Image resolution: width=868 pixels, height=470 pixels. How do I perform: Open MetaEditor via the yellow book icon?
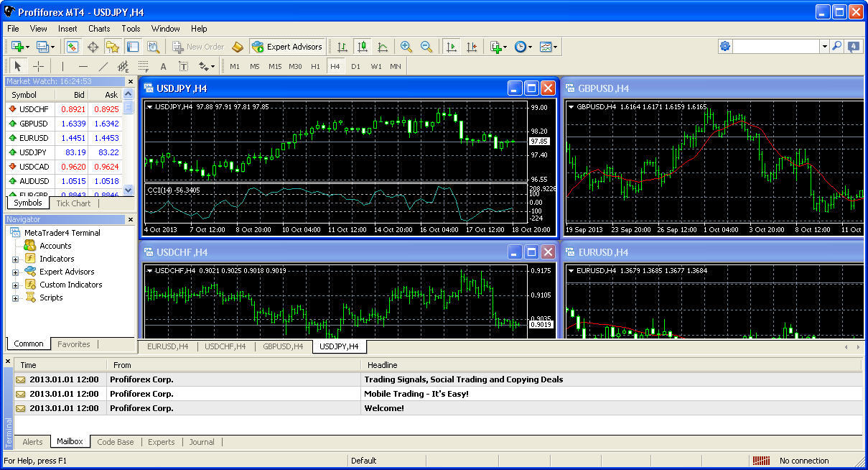coord(238,47)
